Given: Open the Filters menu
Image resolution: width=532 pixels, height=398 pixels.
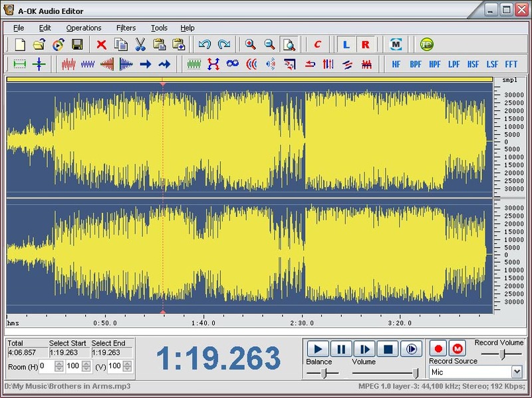Looking at the screenshot, I should (x=126, y=28).
